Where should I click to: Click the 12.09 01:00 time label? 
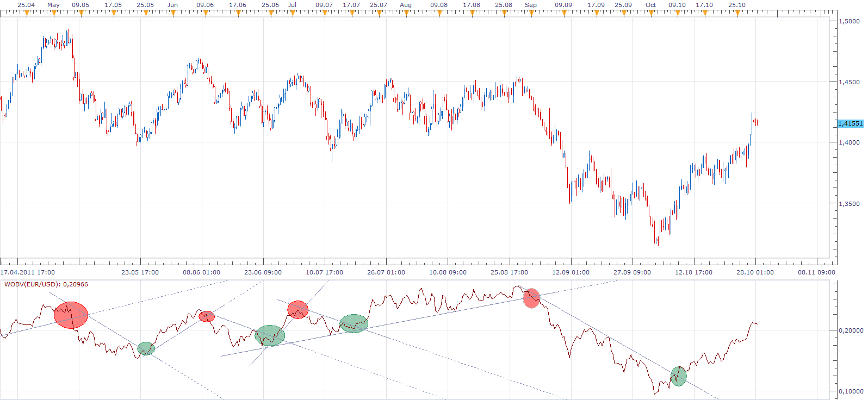[571, 272]
